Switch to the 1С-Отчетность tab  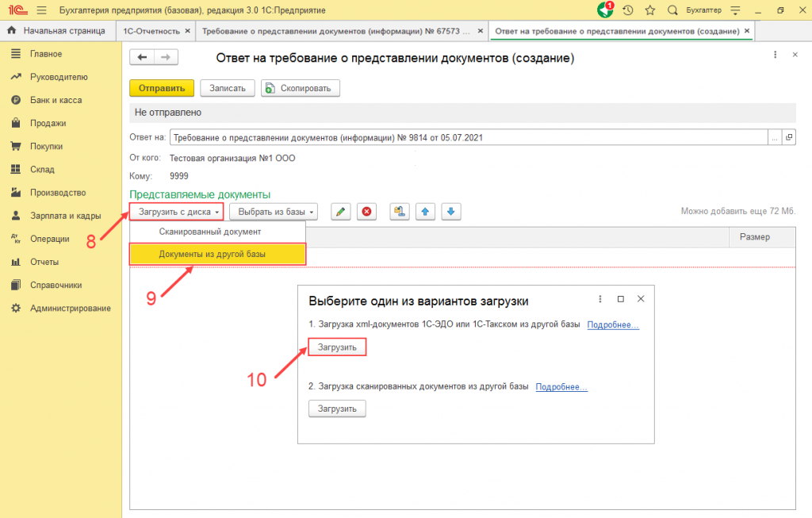(x=151, y=31)
